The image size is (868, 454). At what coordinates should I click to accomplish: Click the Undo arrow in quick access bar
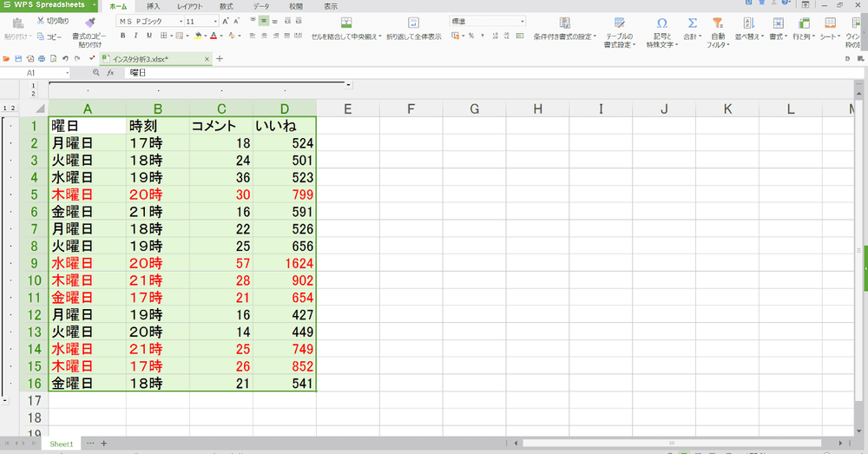66,59
